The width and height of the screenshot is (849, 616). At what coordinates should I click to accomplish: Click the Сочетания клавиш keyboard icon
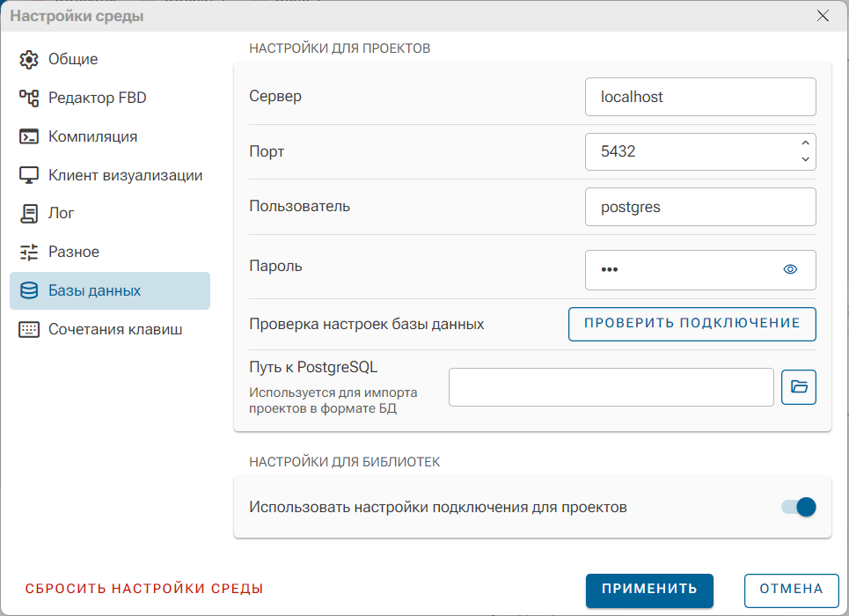click(x=29, y=329)
